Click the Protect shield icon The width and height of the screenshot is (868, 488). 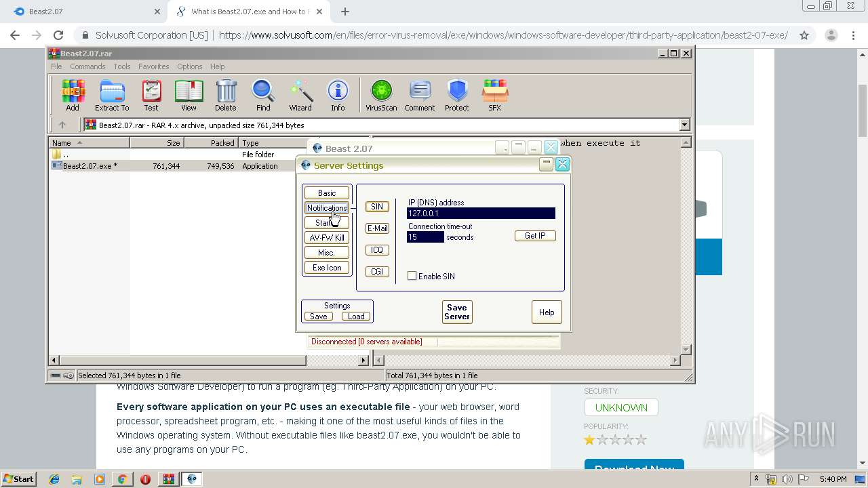coord(457,95)
